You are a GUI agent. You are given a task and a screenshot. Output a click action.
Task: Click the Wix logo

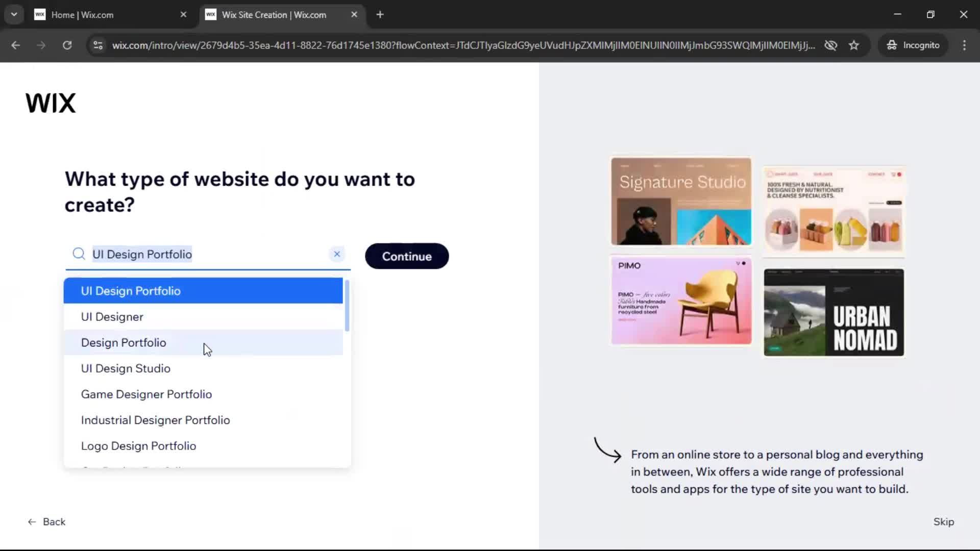pos(51,103)
